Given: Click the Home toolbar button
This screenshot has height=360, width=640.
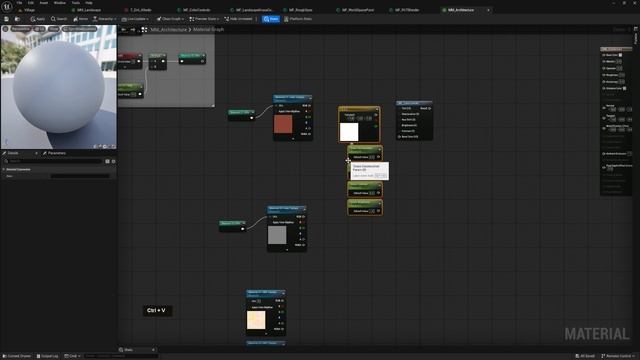Looking at the screenshot, I should pos(80,19).
